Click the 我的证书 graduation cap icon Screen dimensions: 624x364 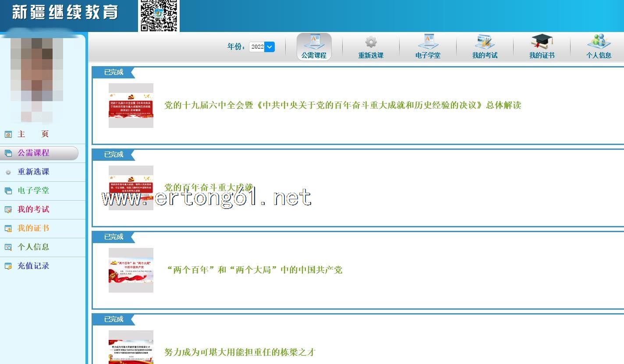[542, 42]
